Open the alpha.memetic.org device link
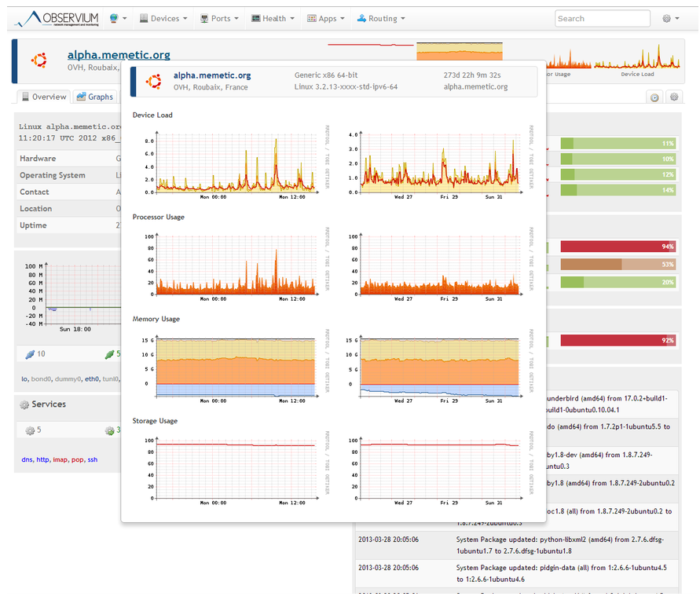Screen dimensions: 700x600 (x=119, y=54)
